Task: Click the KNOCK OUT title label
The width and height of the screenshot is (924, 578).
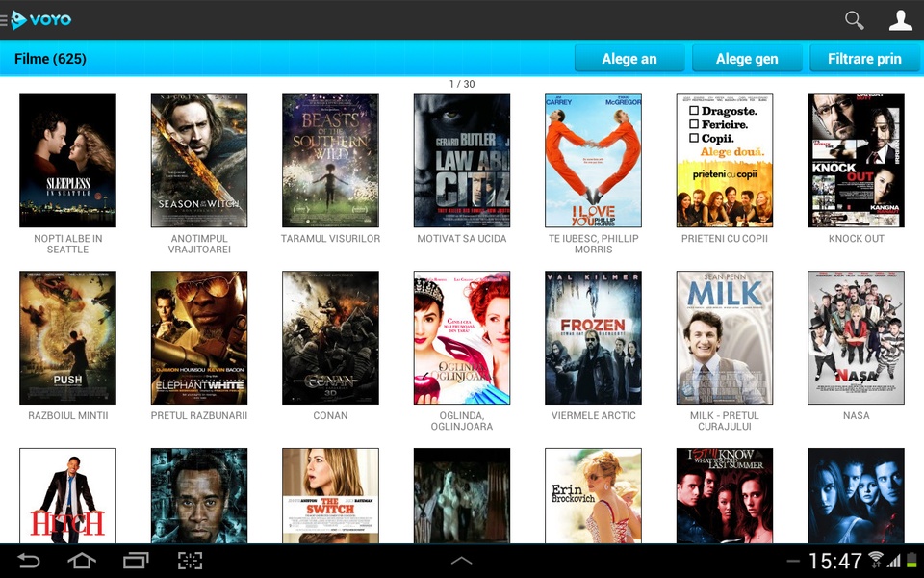Action: pyautogui.click(x=857, y=238)
